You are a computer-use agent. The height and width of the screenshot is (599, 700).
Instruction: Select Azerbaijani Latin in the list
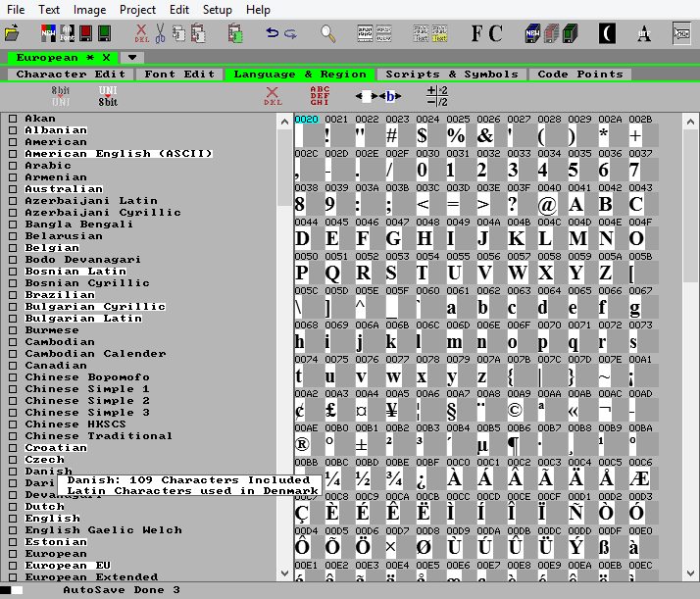[91, 201]
